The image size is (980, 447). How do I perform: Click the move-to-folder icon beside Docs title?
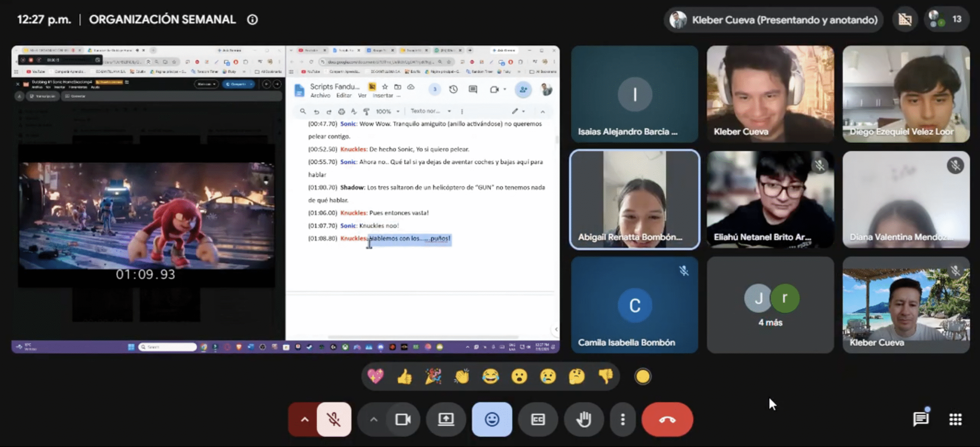(x=398, y=87)
